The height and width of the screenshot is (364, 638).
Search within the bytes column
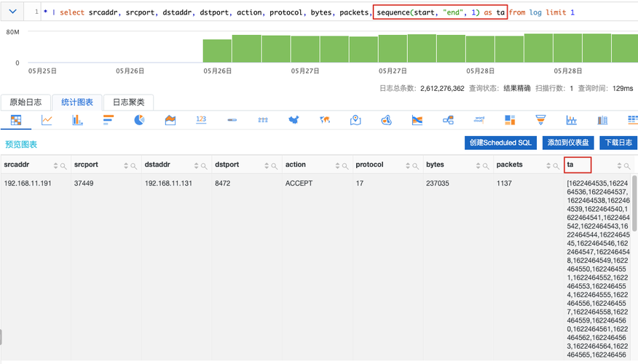[486, 166]
